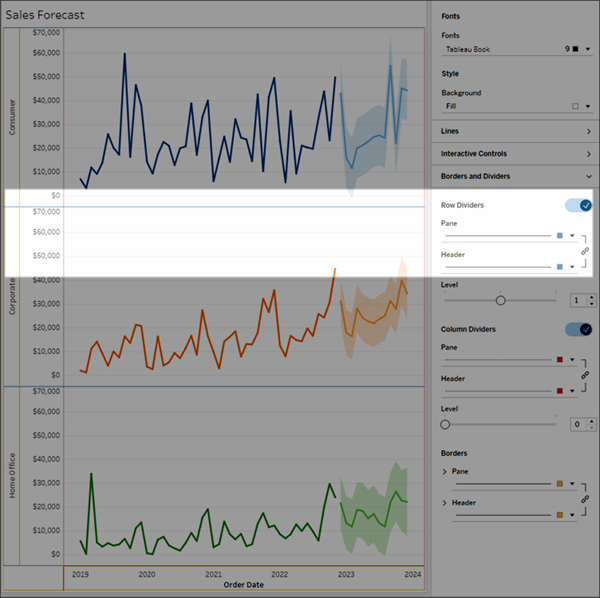600x598 pixels.
Task: Open Row Dividers Pane line dropdown arrow
Action: [572, 236]
